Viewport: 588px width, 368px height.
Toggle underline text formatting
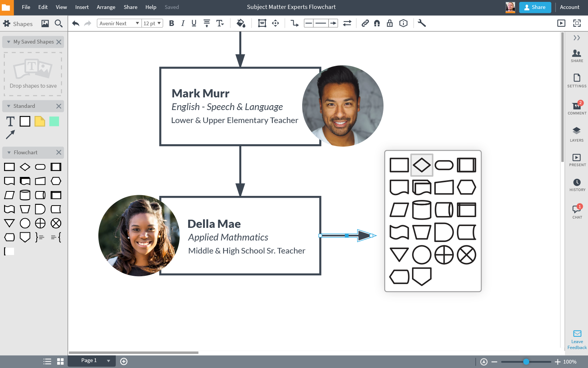tap(194, 23)
